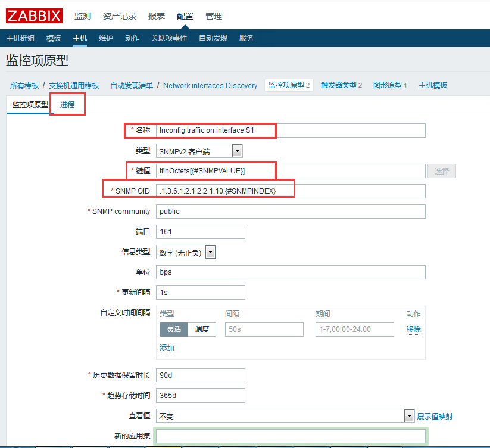Click the ZABBIX logo
This screenshot has width=490, height=448.
tap(33, 15)
